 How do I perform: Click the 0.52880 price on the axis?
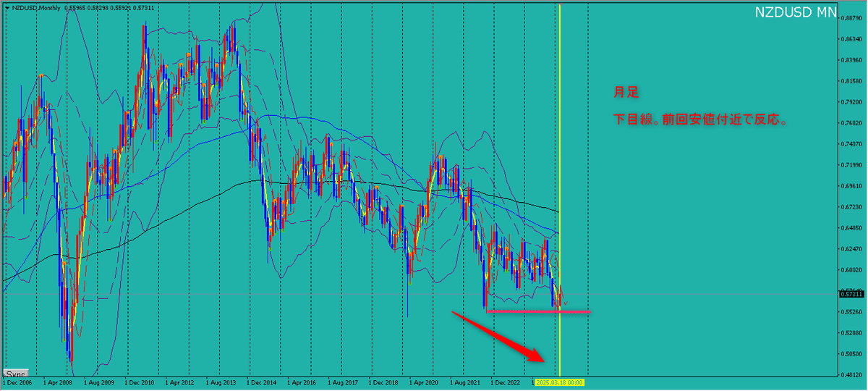point(852,332)
